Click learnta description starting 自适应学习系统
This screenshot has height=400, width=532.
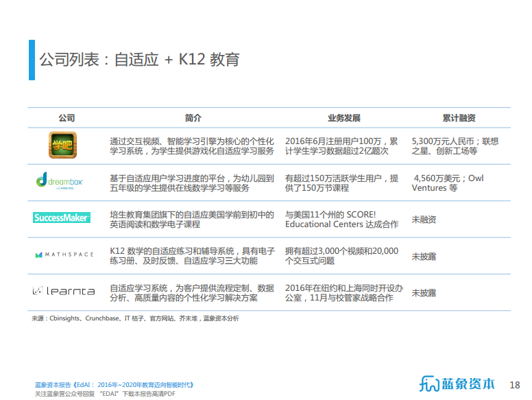(x=192, y=293)
